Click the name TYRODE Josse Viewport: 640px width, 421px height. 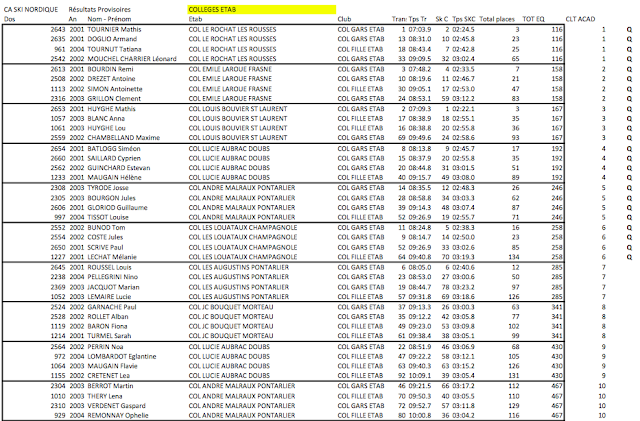pos(108,188)
